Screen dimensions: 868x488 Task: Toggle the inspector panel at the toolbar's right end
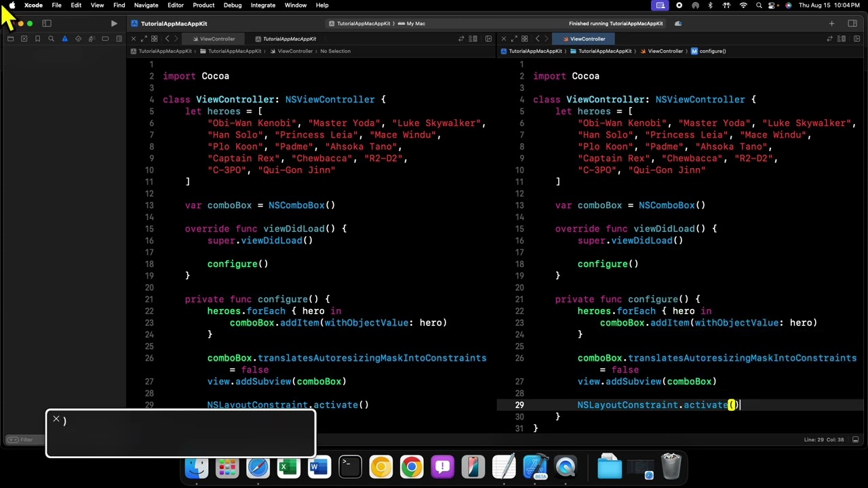click(852, 24)
